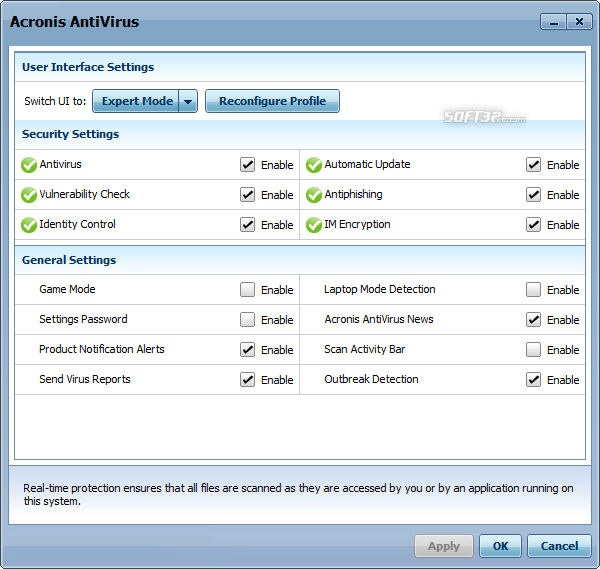This screenshot has width=600, height=569.
Task: Click the Reconfigure Profile button
Action: tap(272, 101)
